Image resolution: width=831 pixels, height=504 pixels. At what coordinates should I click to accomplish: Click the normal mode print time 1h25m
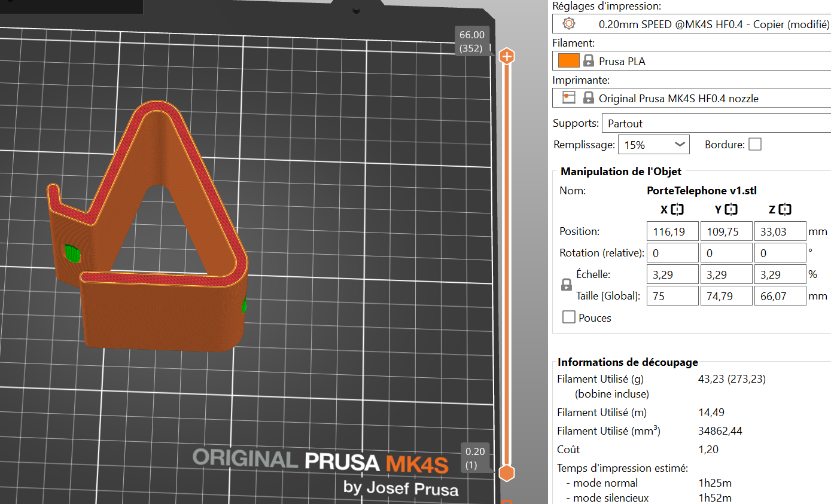click(715, 483)
